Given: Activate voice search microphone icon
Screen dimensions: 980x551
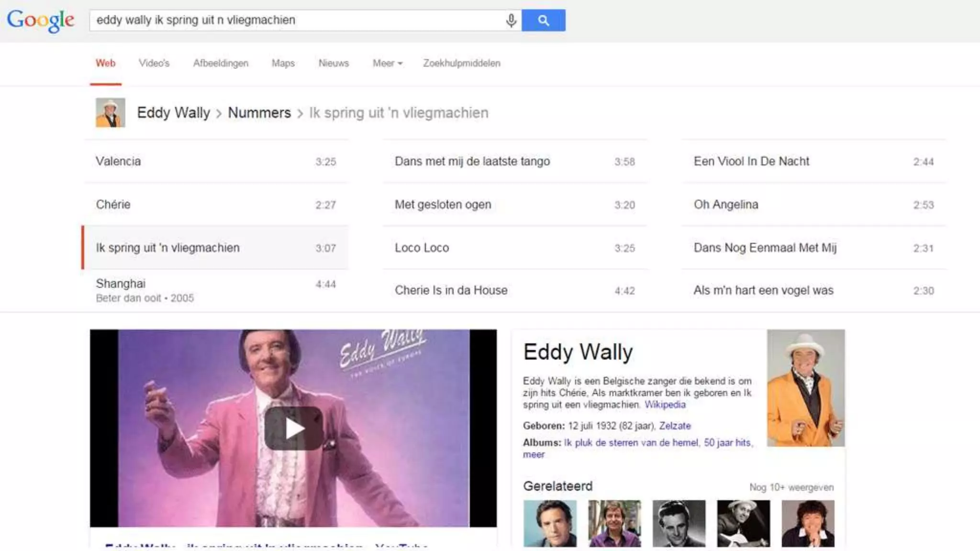Looking at the screenshot, I should tap(511, 20).
